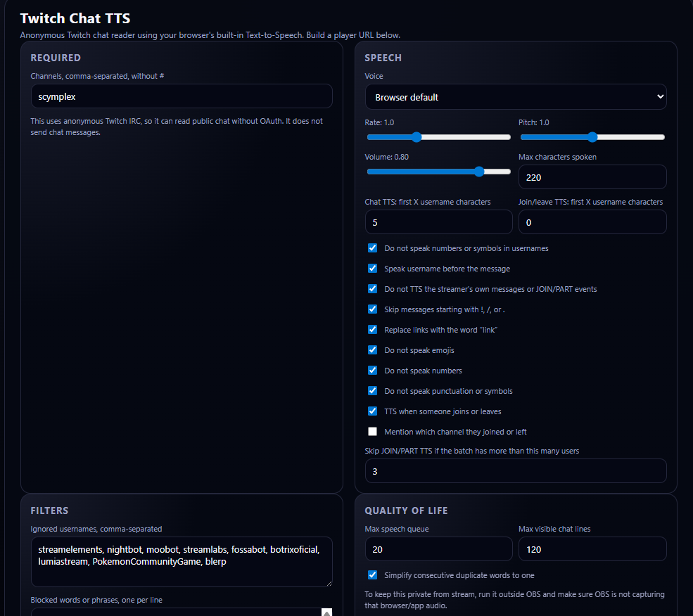The height and width of the screenshot is (616, 693).
Task: Uncheck the Do not speak numbers checkbox
Action: pyautogui.click(x=373, y=370)
